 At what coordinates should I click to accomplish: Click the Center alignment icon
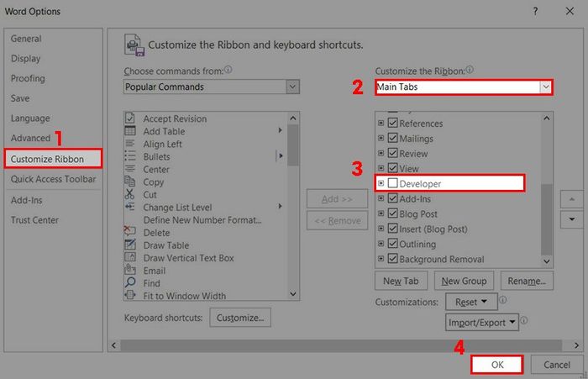[129, 169]
